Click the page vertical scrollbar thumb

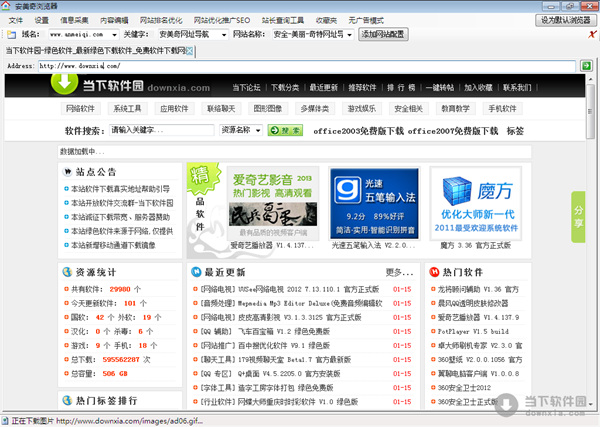pos(591,111)
